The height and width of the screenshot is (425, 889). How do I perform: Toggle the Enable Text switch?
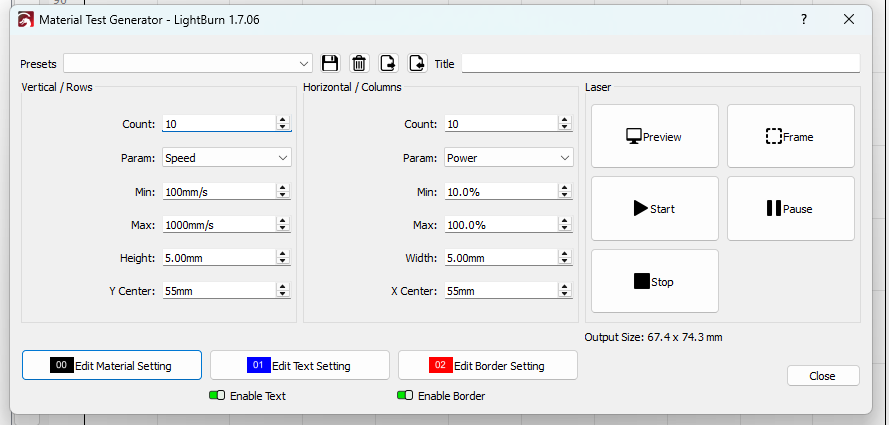pos(217,396)
